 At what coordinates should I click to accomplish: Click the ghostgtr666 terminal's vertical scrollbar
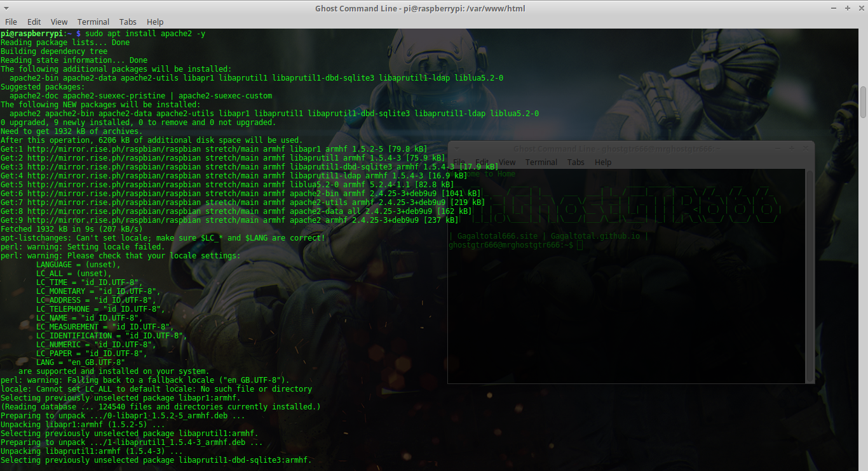(810, 276)
